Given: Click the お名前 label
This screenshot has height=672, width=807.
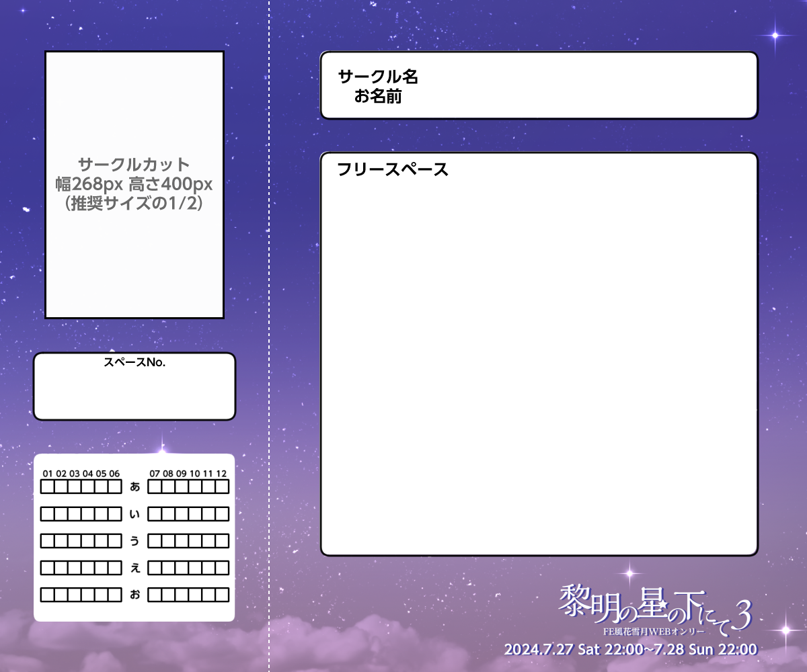Looking at the screenshot, I should point(378,97).
